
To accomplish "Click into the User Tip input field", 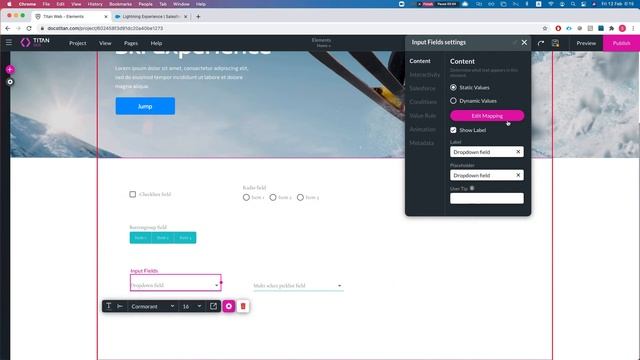I will pos(487,198).
